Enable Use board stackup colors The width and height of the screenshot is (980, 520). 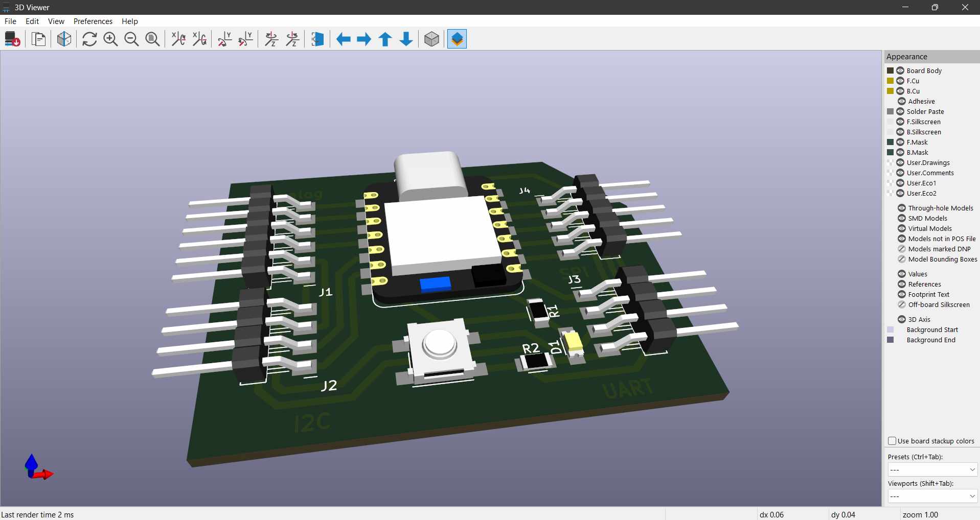tap(892, 440)
